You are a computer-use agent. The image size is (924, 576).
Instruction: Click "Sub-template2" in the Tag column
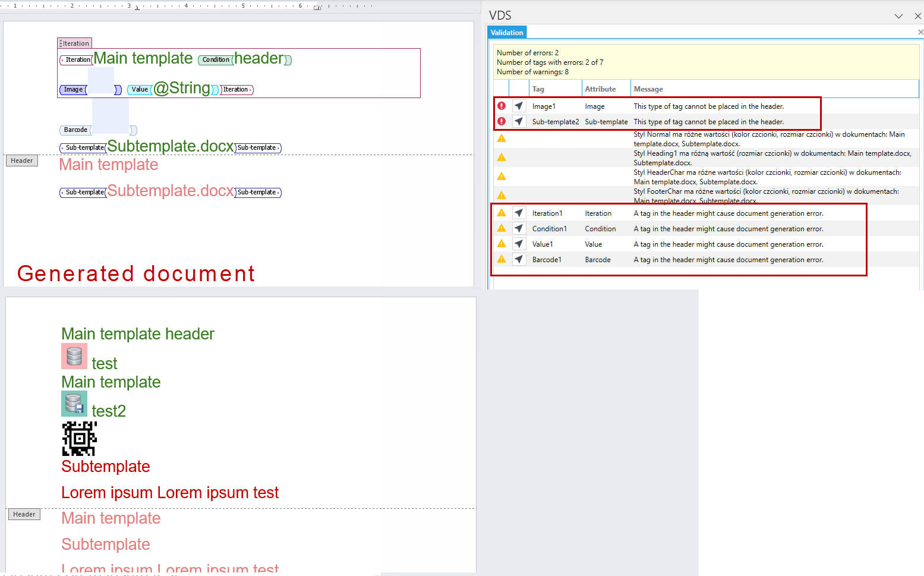click(x=556, y=122)
